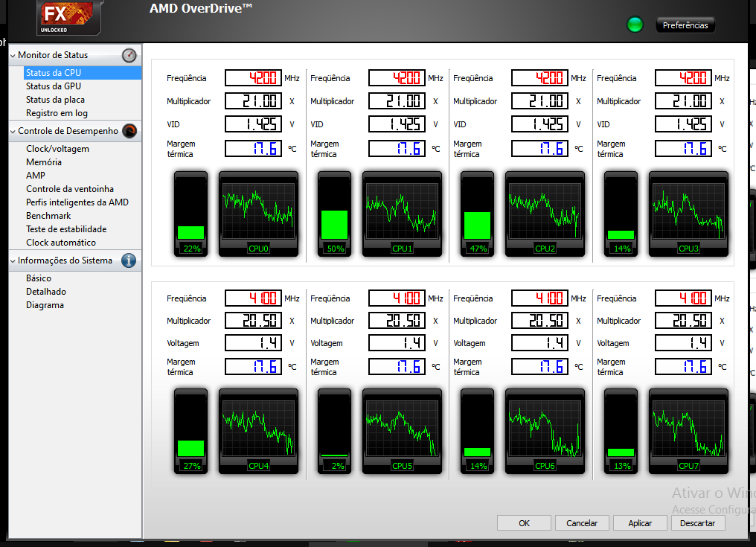Click the CPU4 usage bar showing 27%
This screenshot has height=547, width=756.
click(191, 431)
